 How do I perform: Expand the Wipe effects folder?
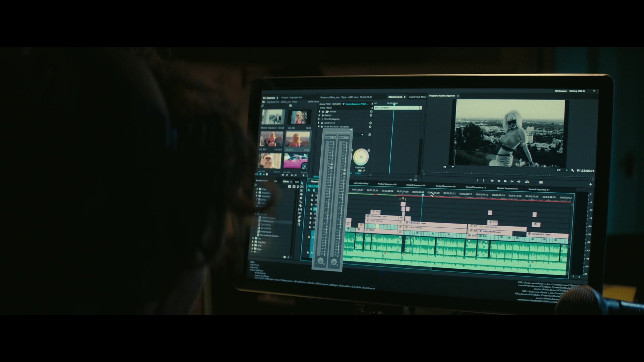(x=252, y=249)
